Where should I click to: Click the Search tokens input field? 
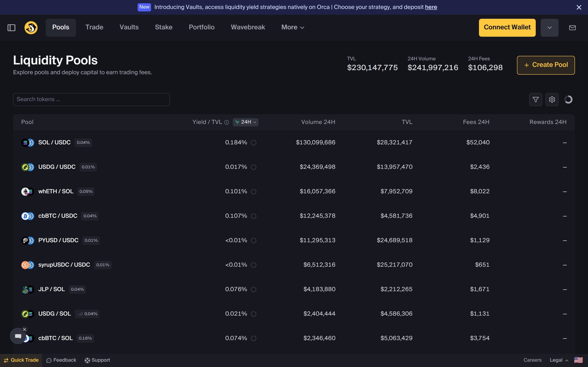(91, 99)
